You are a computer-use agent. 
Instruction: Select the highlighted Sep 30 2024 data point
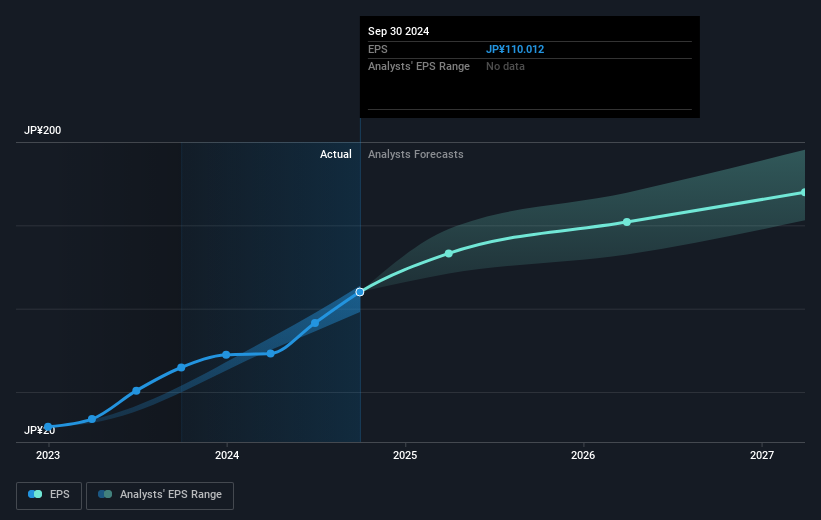tap(360, 292)
